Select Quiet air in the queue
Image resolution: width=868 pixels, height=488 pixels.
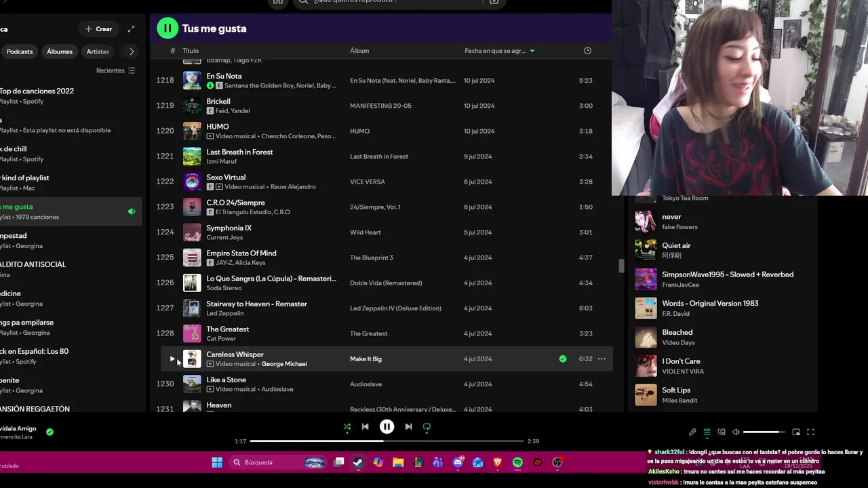coord(722,250)
